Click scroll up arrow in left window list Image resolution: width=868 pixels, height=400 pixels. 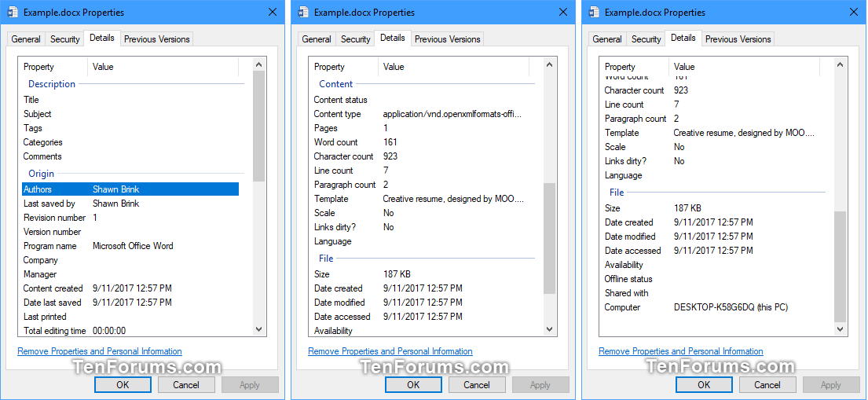coord(258,64)
